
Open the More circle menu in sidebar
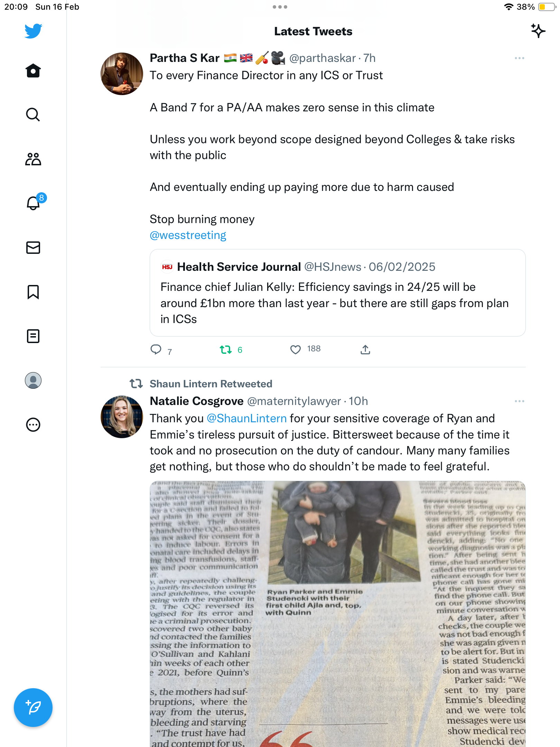click(33, 425)
